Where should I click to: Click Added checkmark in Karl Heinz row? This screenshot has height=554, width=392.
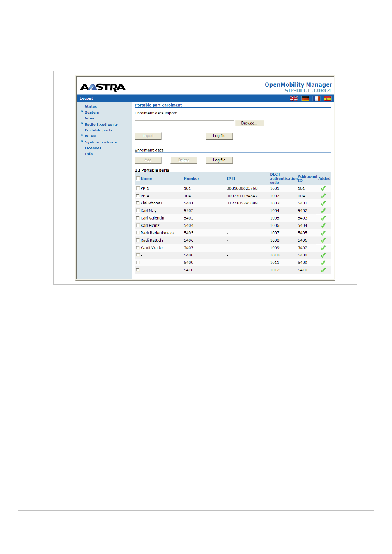323,225
